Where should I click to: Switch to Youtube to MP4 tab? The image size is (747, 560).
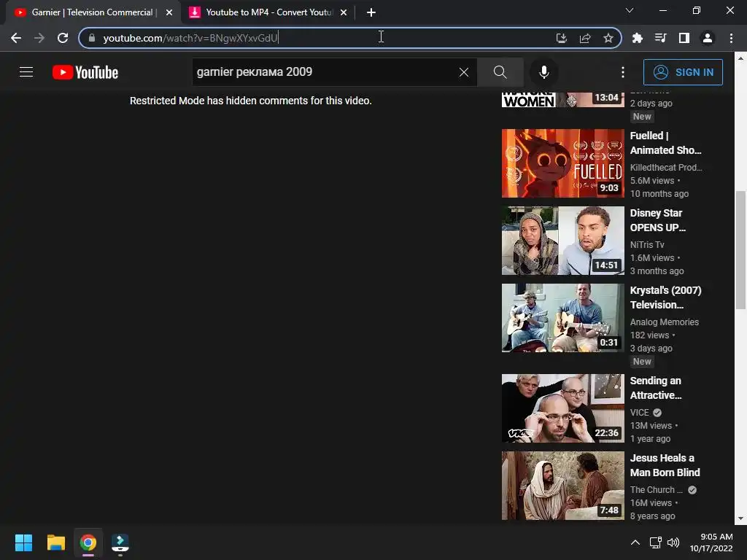click(267, 12)
